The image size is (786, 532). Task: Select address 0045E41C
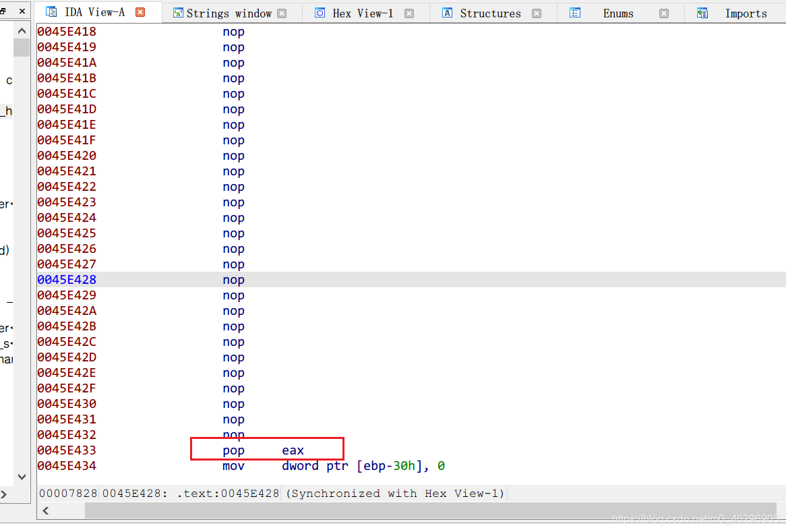67,94
